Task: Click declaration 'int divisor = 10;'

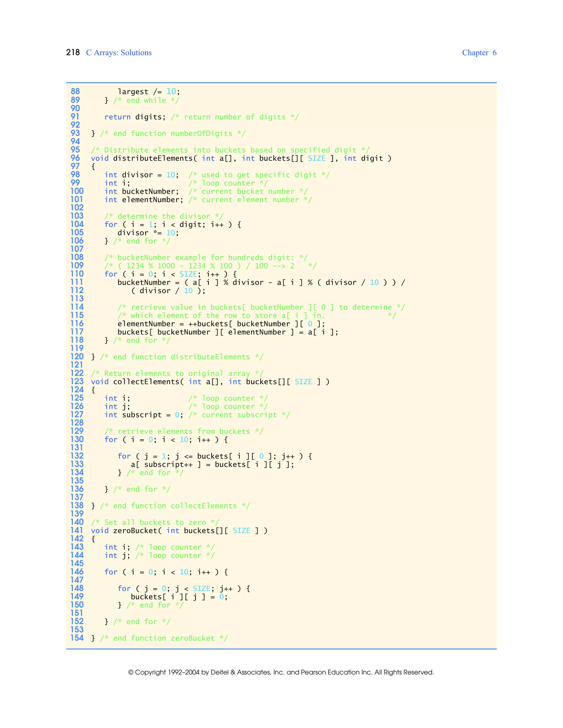Action: [142, 175]
